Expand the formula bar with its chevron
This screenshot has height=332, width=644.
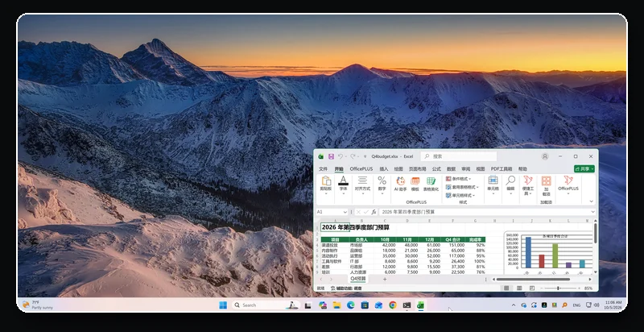tap(592, 212)
